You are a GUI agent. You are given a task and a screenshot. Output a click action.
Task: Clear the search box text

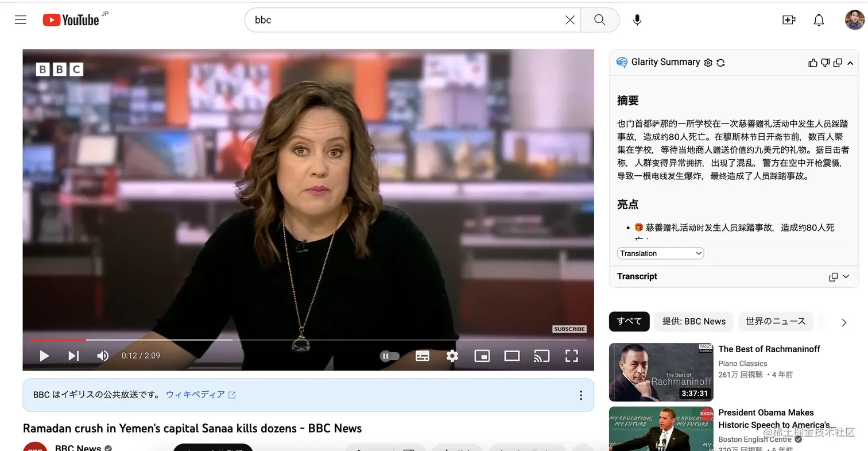pos(569,20)
